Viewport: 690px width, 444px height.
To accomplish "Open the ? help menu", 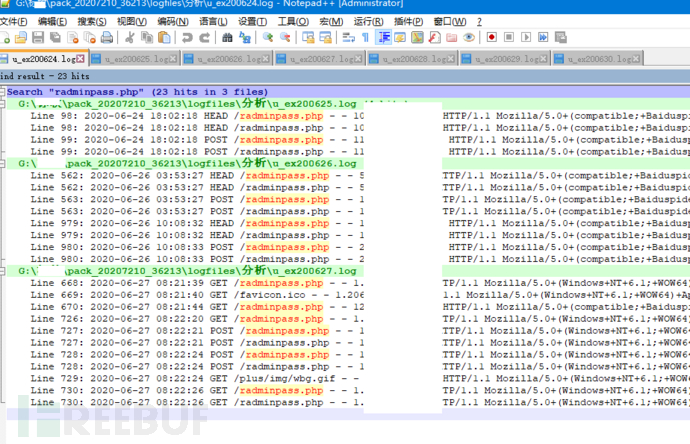I will point(479,22).
